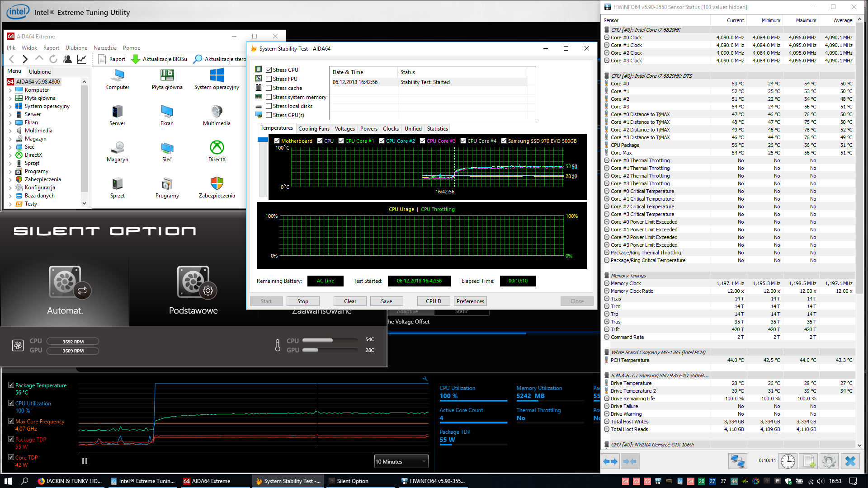The image size is (868, 488).
Task: Switch to Statistics tab
Action: coord(437,129)
